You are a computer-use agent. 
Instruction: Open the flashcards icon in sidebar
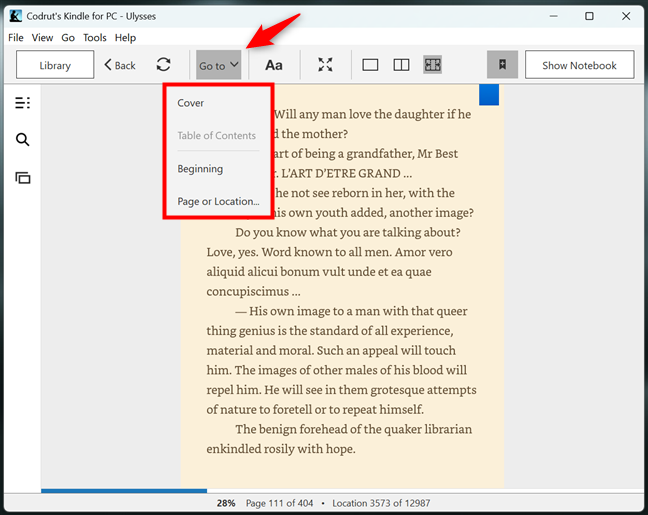click(22, 178)
